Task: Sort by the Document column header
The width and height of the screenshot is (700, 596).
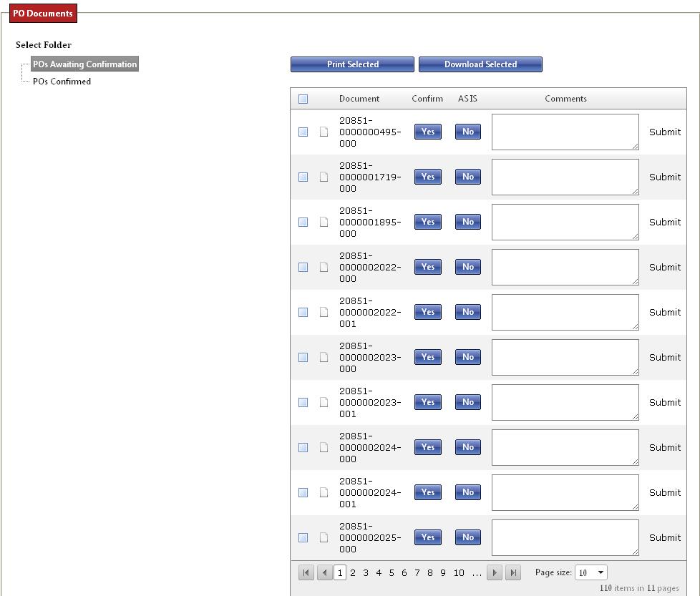Action: 359,99
